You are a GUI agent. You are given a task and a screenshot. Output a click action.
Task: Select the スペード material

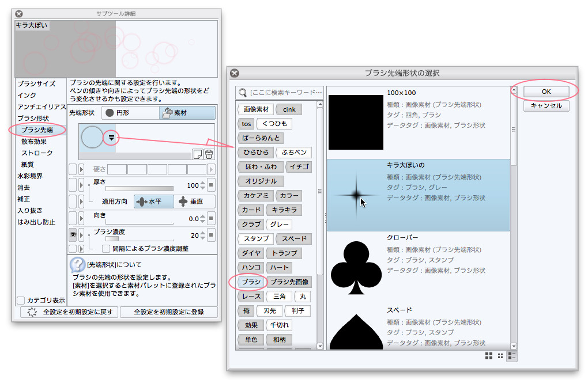click(x=418, y=328)
